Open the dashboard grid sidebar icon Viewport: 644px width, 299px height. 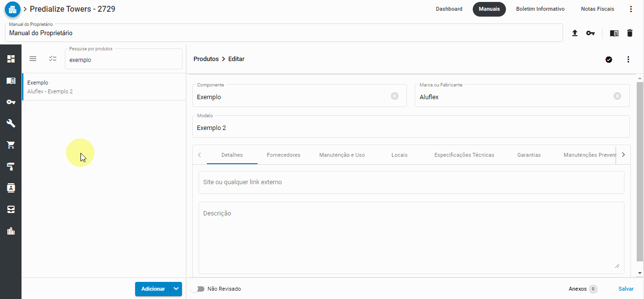11,59
